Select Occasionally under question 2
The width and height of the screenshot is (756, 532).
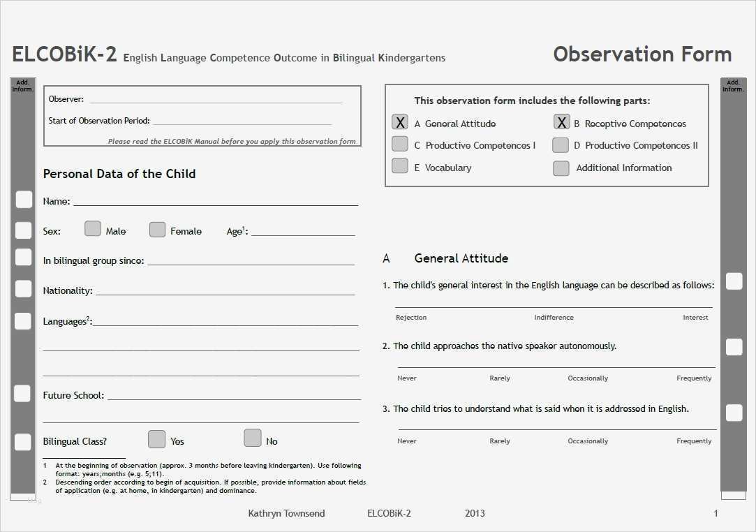[588, 378]
